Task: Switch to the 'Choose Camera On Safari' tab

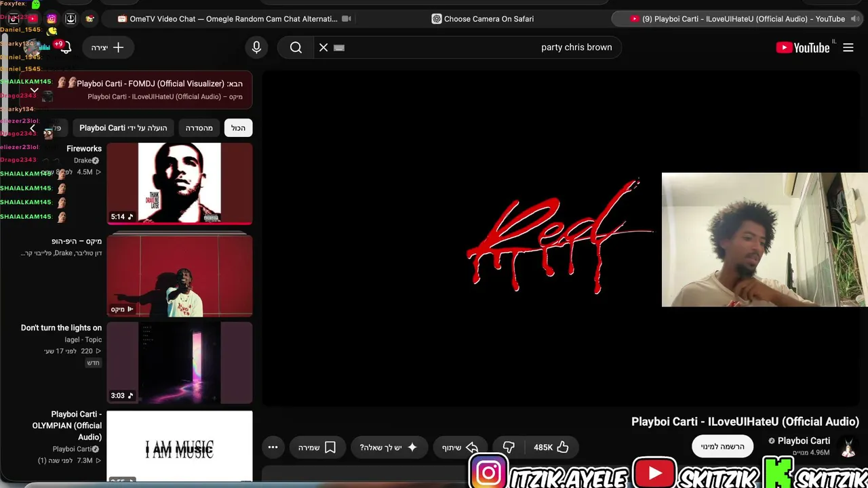Action: tap(483, 19)
